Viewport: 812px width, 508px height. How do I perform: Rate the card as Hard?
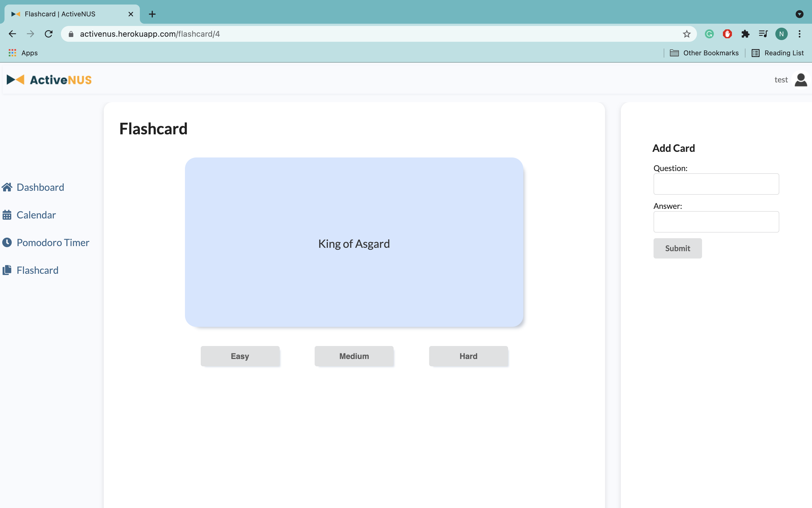click(x=468, y=356)
